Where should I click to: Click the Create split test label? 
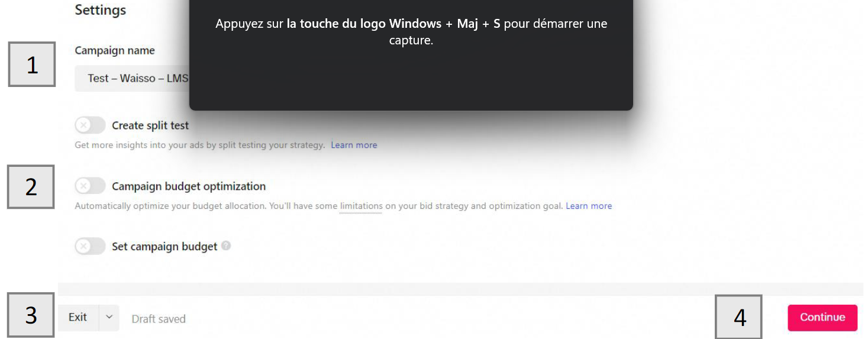click(150, 125)
